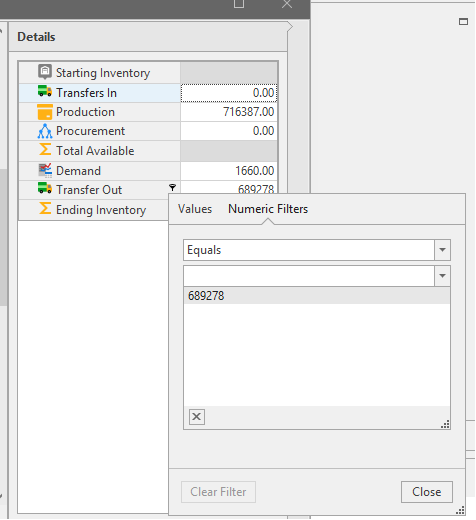Click the Clear Filter button

(218, 492)
